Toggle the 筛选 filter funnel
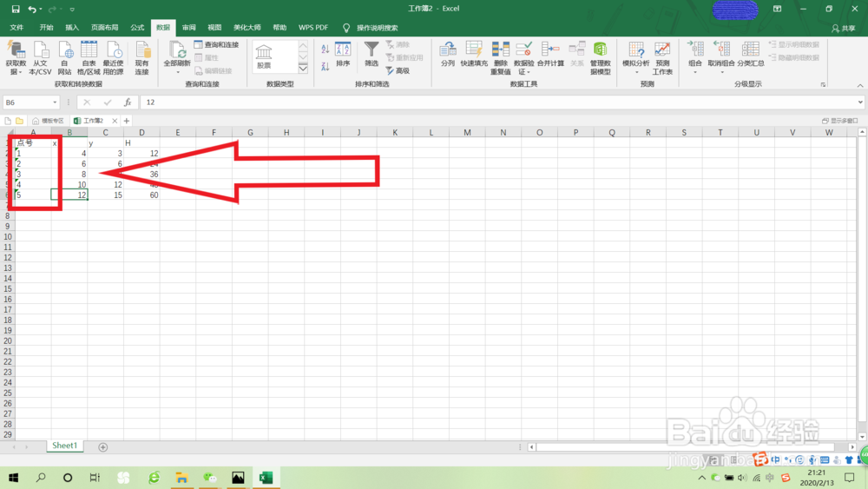This screenshot has height=489, width=868. click(x=372, y=54)
